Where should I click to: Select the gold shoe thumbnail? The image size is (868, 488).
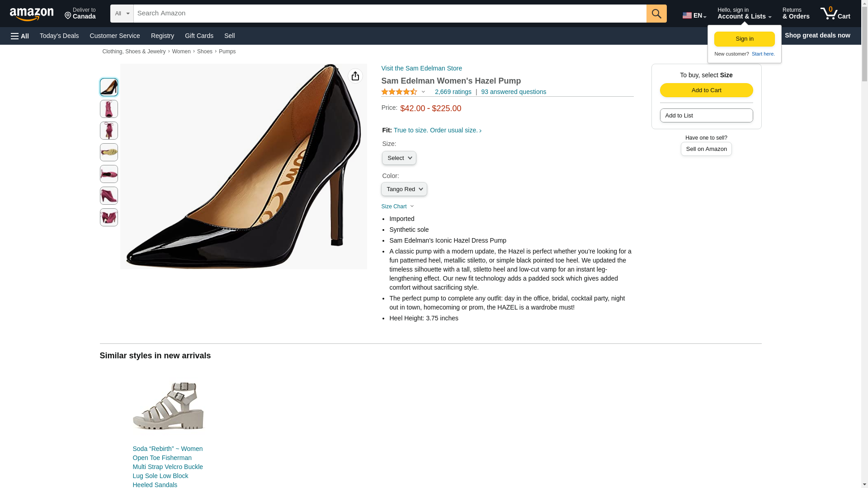[109, 152]
